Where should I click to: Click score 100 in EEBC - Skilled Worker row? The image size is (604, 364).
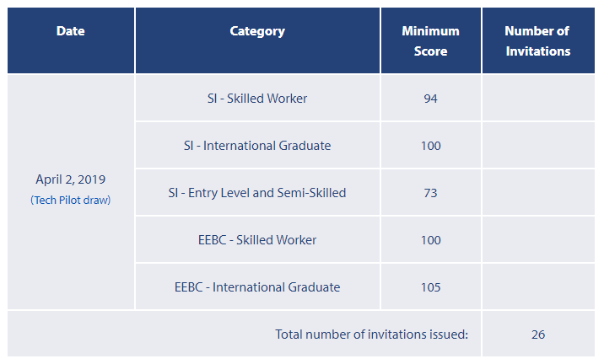click(430, 240)
